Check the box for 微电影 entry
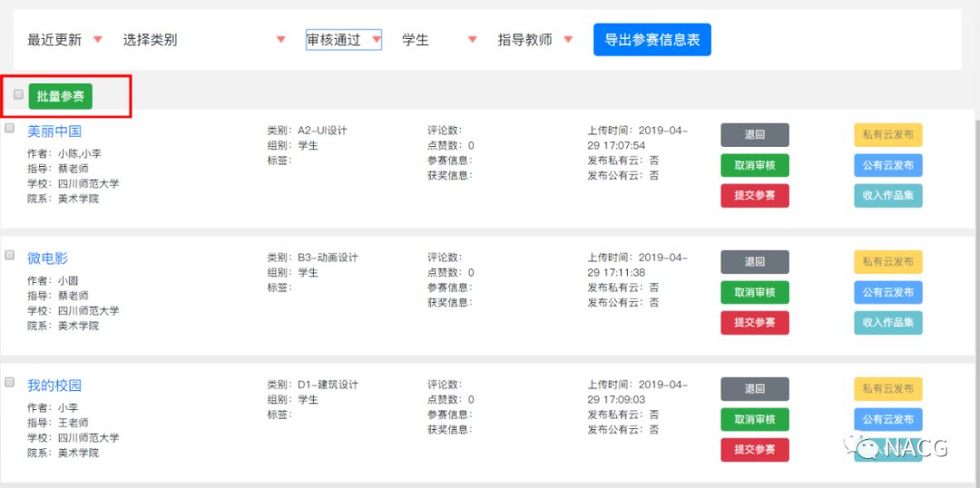The image size is (980, 488). pyautogui.click(x=9, y=255)
